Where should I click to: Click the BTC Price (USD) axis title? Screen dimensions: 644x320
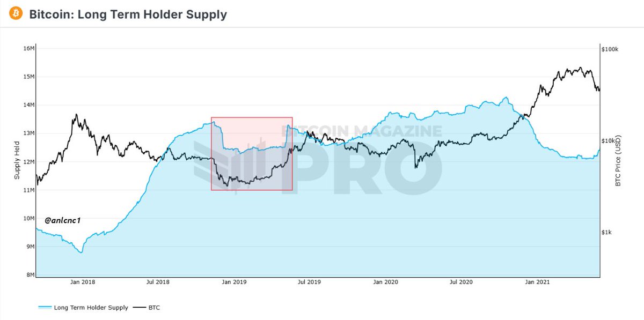pos(618,161)
